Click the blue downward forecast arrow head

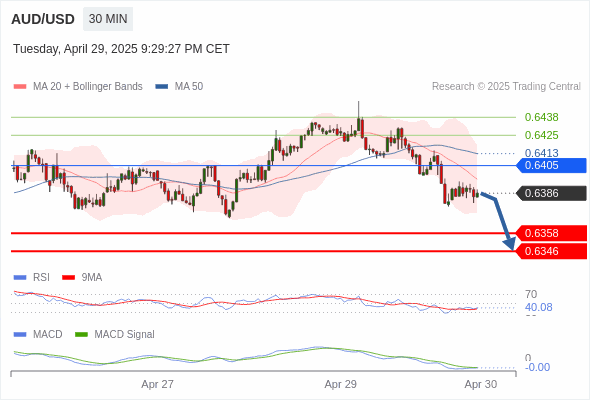(510, 244)
